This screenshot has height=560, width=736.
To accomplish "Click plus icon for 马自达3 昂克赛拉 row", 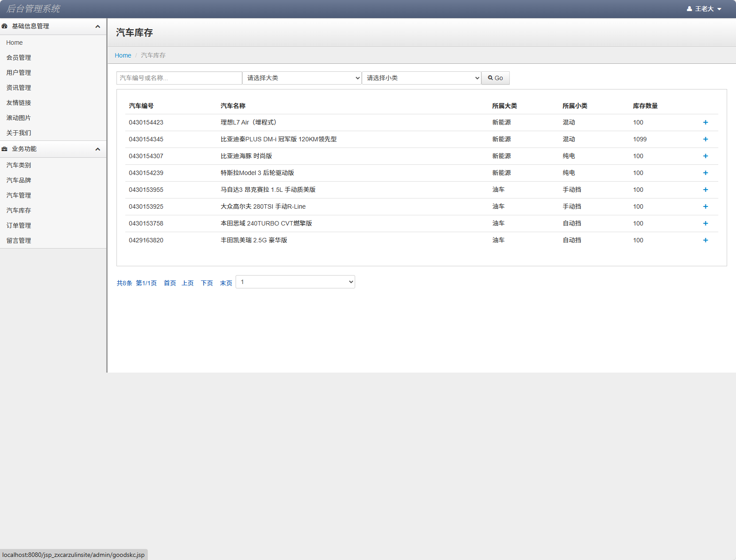I will click(x=705, y=190).
